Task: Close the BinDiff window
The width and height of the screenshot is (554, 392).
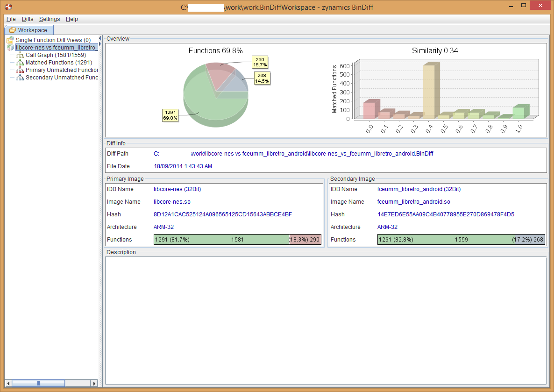Action: pyautogui.click(x=540, y=5)
